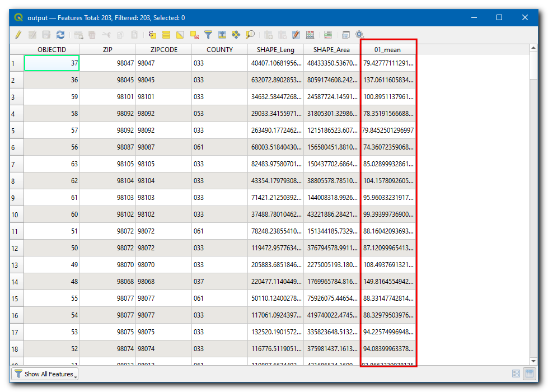Toggle conditional formatting panel

click(x=328, y=35)
